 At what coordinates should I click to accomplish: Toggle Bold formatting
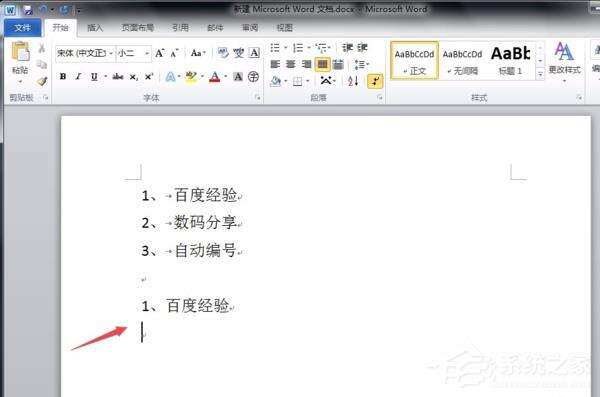(x=63, y=77)
